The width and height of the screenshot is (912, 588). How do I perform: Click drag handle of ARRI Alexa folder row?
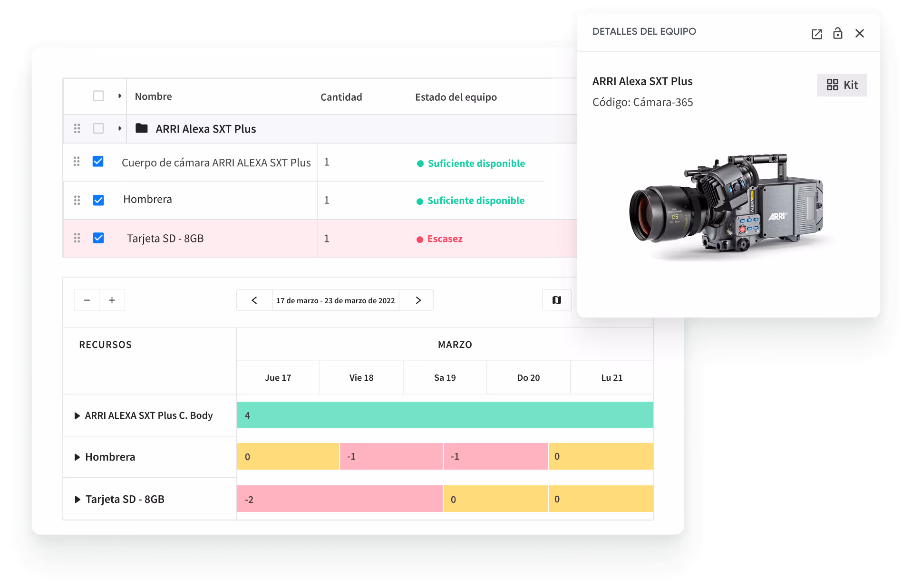(x=77, y=128)
